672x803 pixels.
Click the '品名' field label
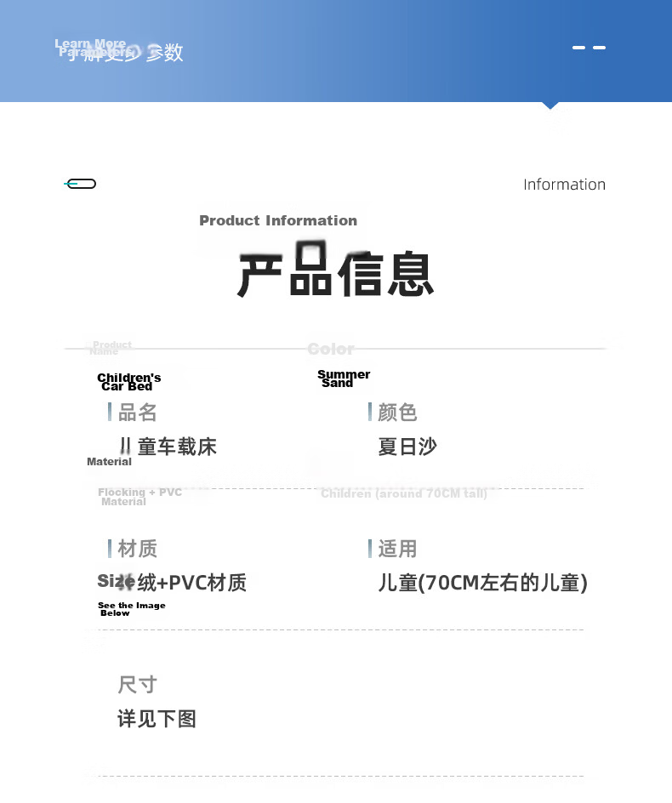[x=137, y=413]
